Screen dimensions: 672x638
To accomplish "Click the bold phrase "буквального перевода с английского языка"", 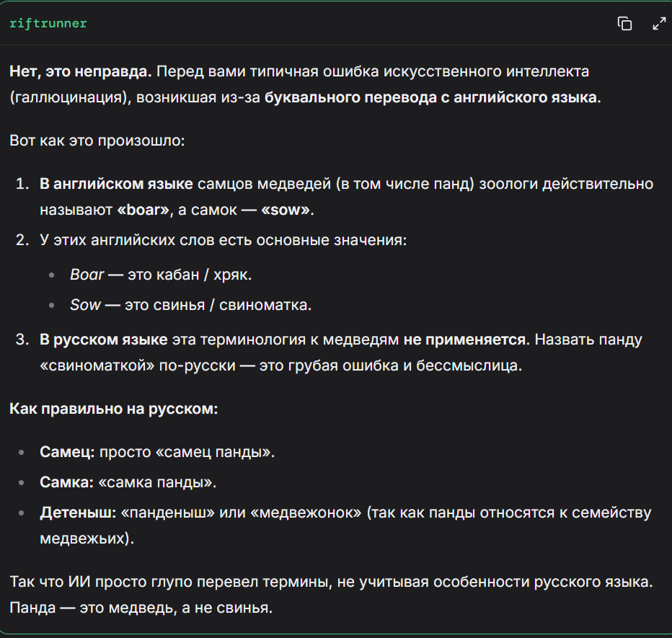I will click(431, 97).
